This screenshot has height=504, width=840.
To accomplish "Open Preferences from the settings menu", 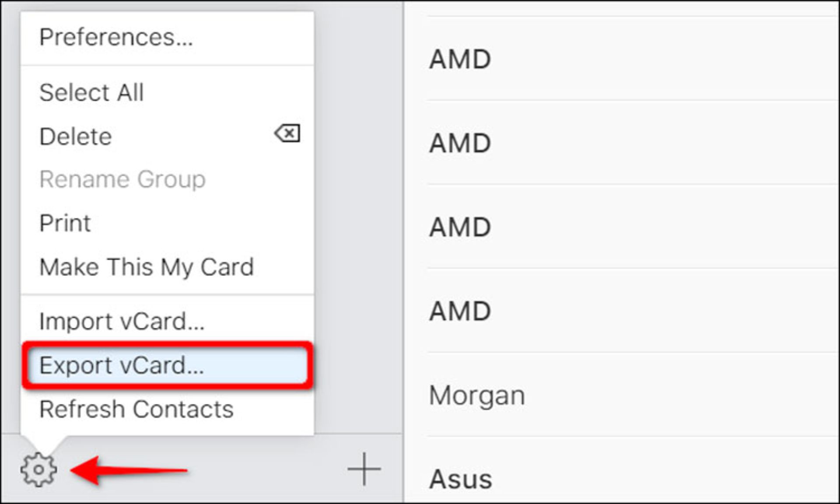I will pos(116,37).
